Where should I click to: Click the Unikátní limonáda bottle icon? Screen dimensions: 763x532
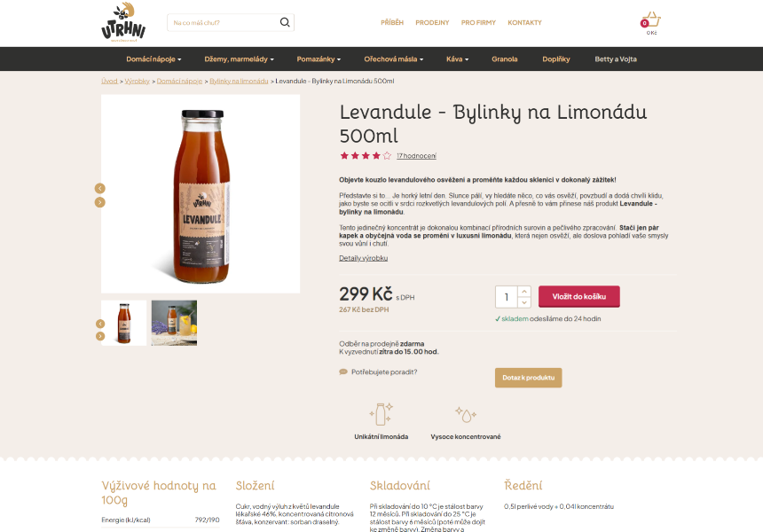coord(381,414)
